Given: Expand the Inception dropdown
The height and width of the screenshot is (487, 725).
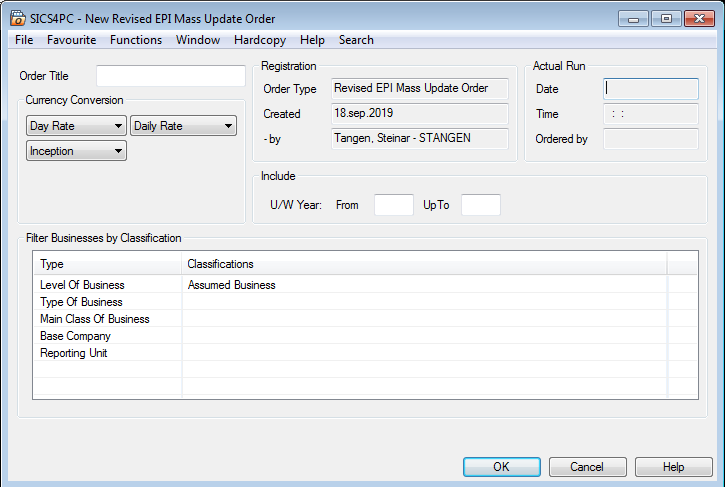Looking at the screenshot, I should [x=76, y=151].
